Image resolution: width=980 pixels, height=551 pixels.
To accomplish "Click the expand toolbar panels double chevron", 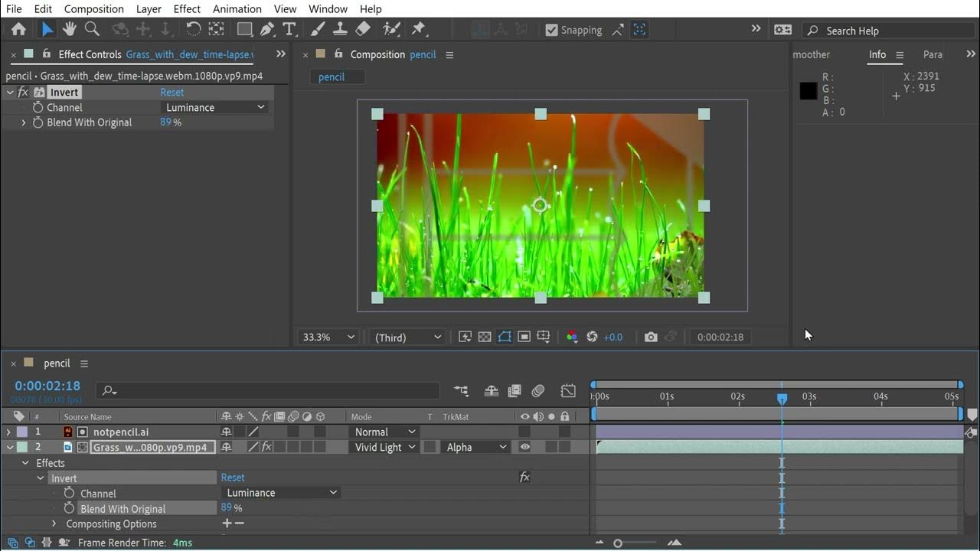I will coord(756,28).
